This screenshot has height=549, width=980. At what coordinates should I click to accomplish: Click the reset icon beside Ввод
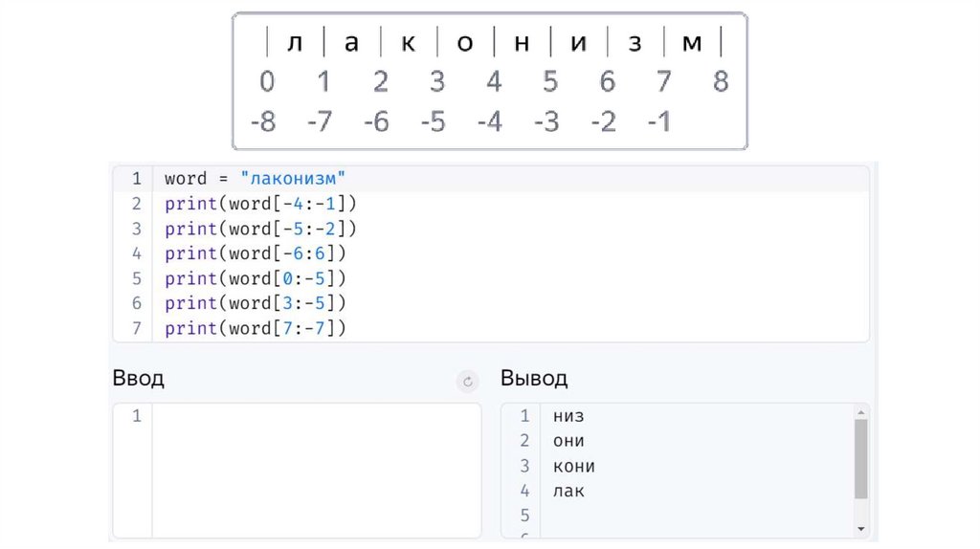[x=468, y=382]
